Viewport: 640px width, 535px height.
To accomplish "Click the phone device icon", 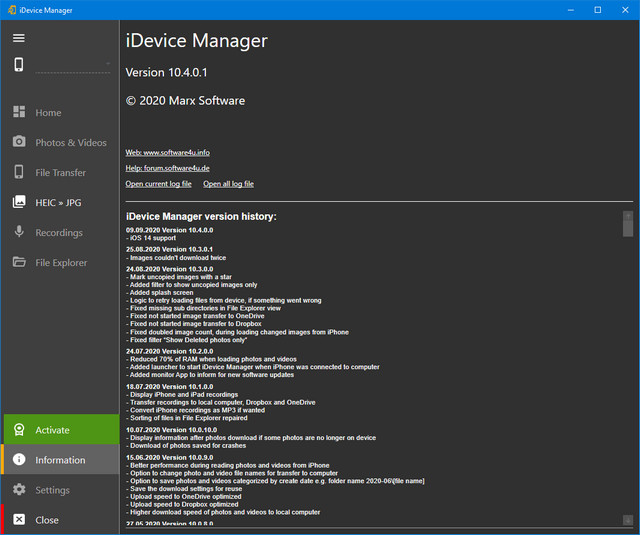I will 19,65.
